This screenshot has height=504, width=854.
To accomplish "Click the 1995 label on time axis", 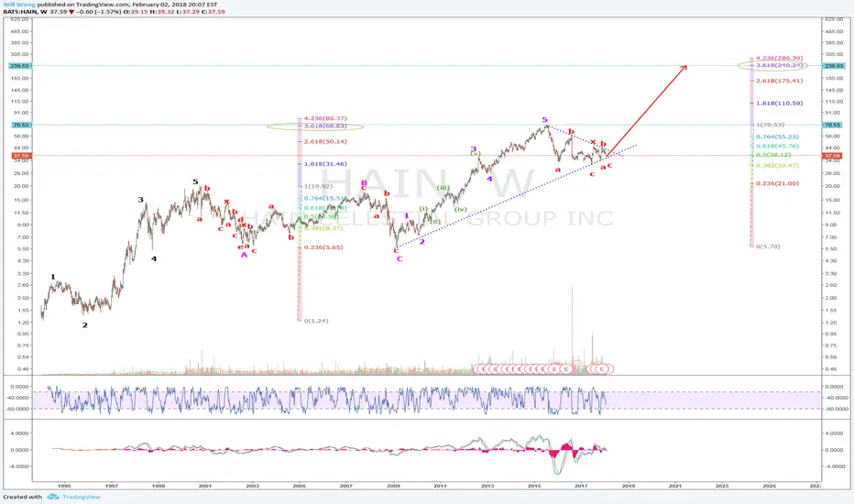I will (64, 486).
